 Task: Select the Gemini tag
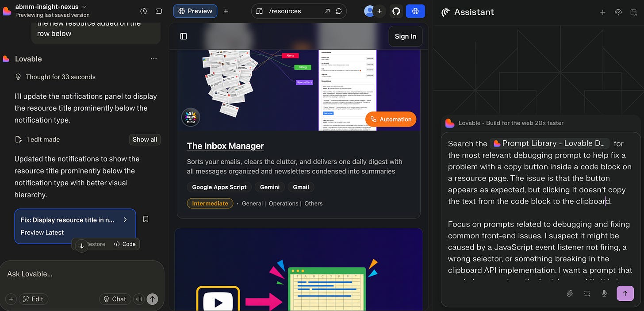270,187
